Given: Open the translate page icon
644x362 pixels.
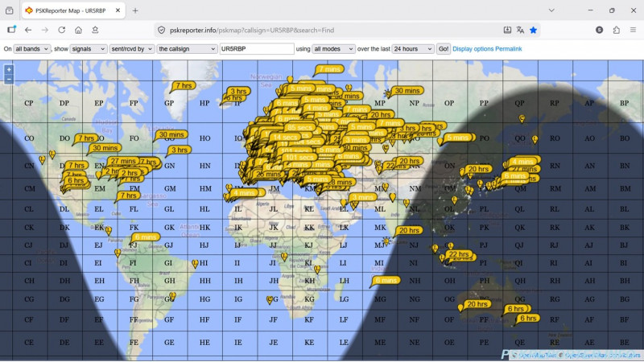Looking at the screenshot, I should (520, 30).
